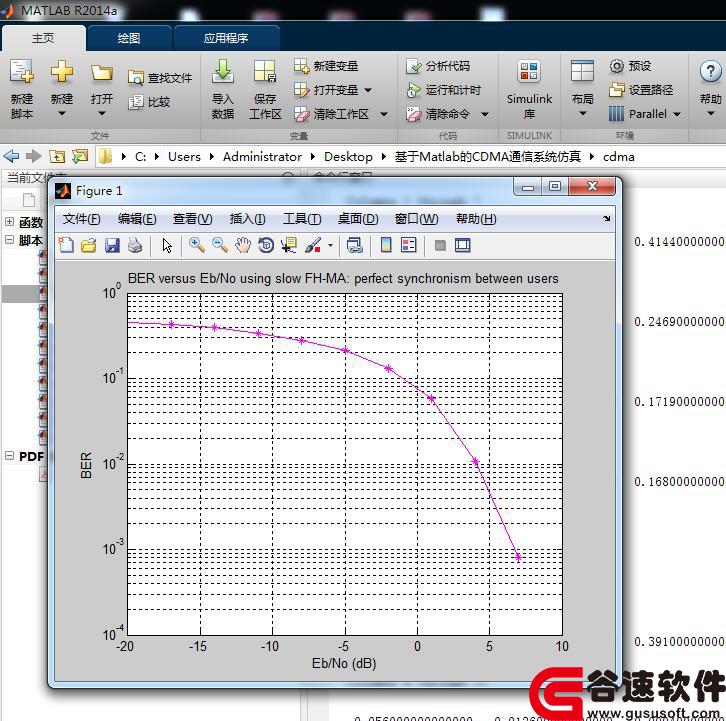Click the yellow plus New icon

click(62, 72)
